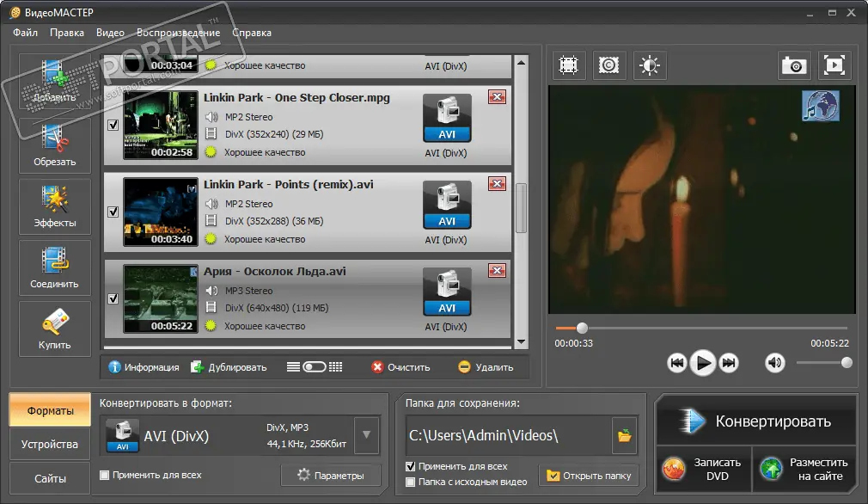Take a snapshot with the camera icon
Screen dimensions: 868x504
(793, 65)
